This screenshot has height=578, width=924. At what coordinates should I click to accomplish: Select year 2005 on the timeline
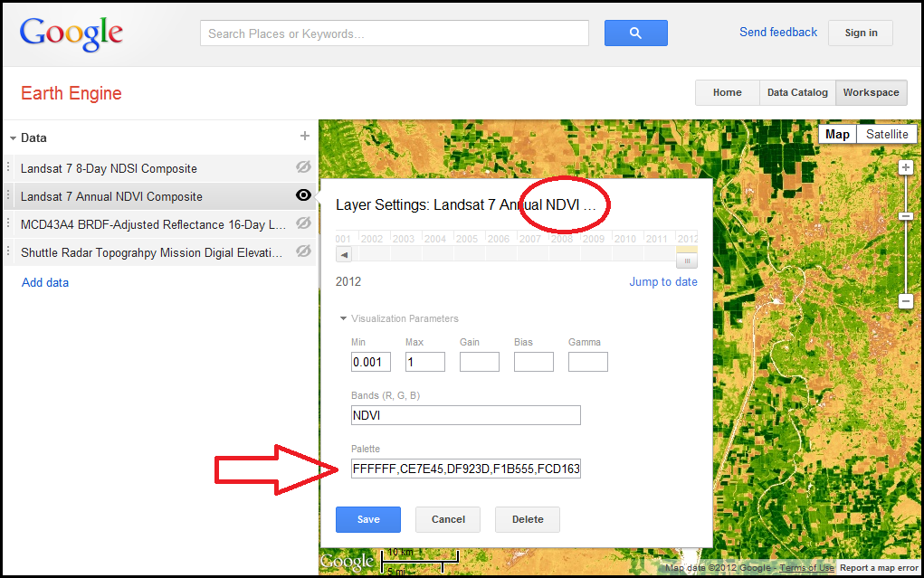467,239
